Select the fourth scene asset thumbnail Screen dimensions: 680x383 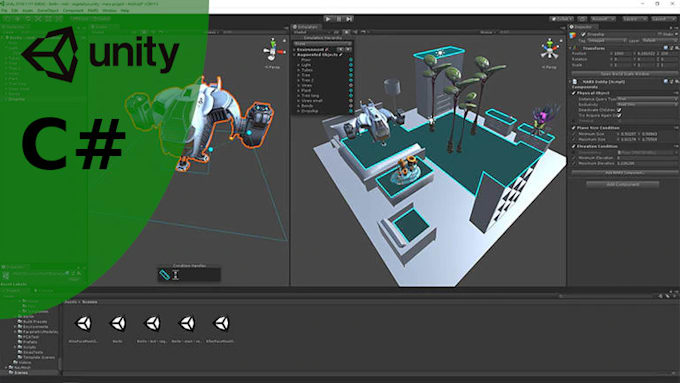point(187,324)
